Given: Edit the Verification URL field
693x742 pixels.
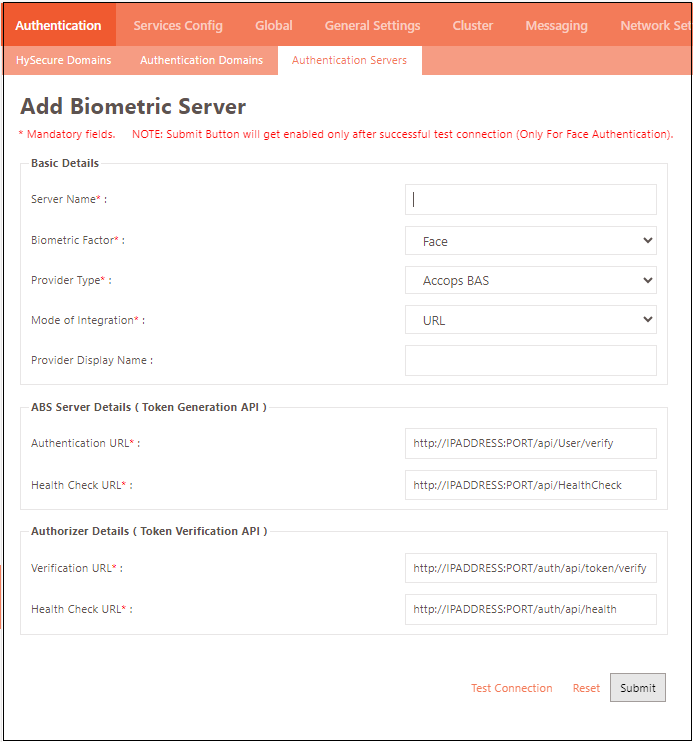Looking at the screenshot, I should click(530, 568).
